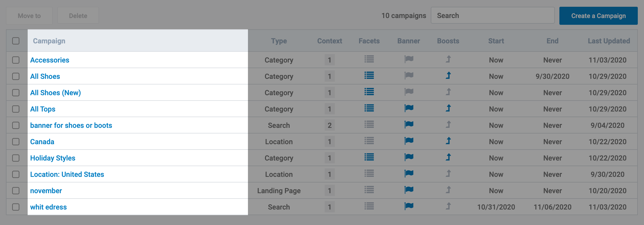Click the boosts arrow icon for Accessories
644x225 pixels.
coord(448,59)
